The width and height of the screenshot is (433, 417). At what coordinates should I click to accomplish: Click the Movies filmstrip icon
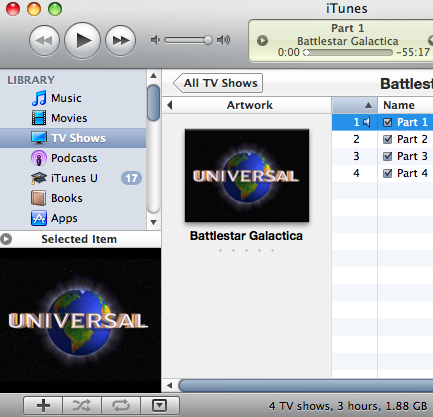[39, 118]
